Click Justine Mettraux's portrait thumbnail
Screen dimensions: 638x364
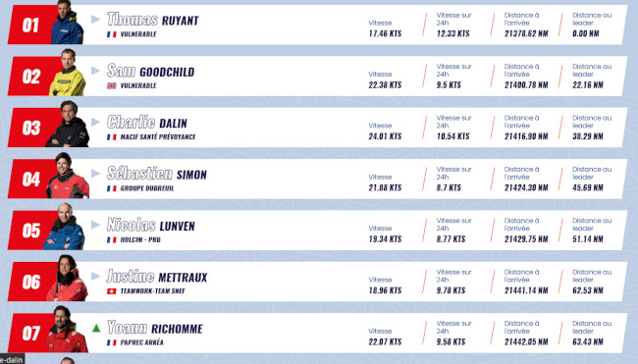(67, 279)
